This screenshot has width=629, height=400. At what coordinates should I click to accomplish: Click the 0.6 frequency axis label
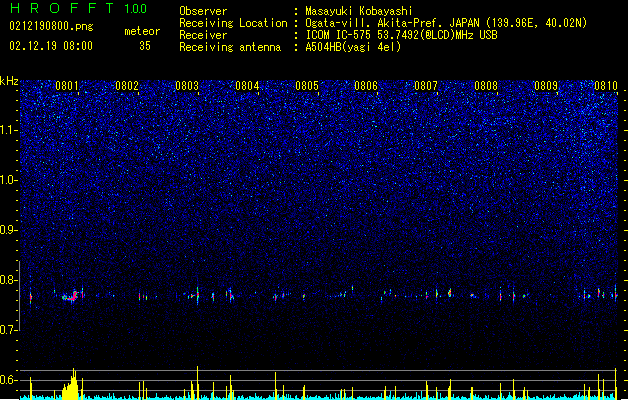tap(8, 380)
